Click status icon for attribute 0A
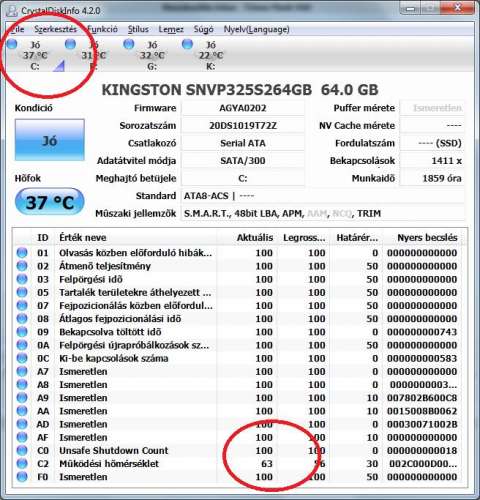Image resolution: width=480 pixels, height=500 pixels. click(22, 345)
